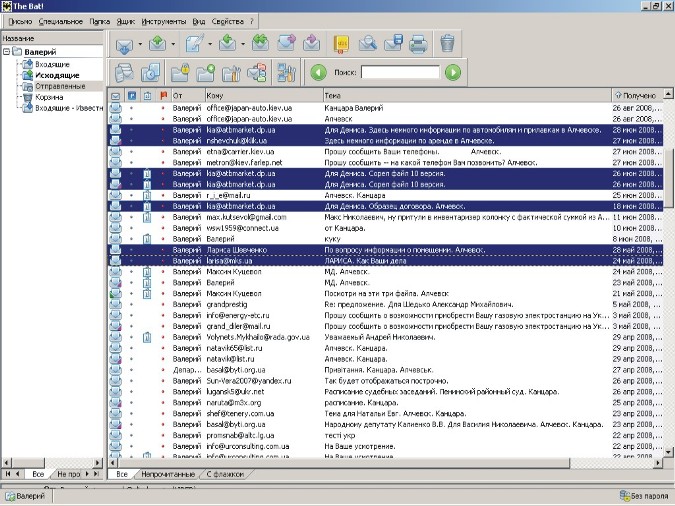Open the Папка menu
Image resolution: width=675 pixels, height=506 pixels.
pos(99,22)
